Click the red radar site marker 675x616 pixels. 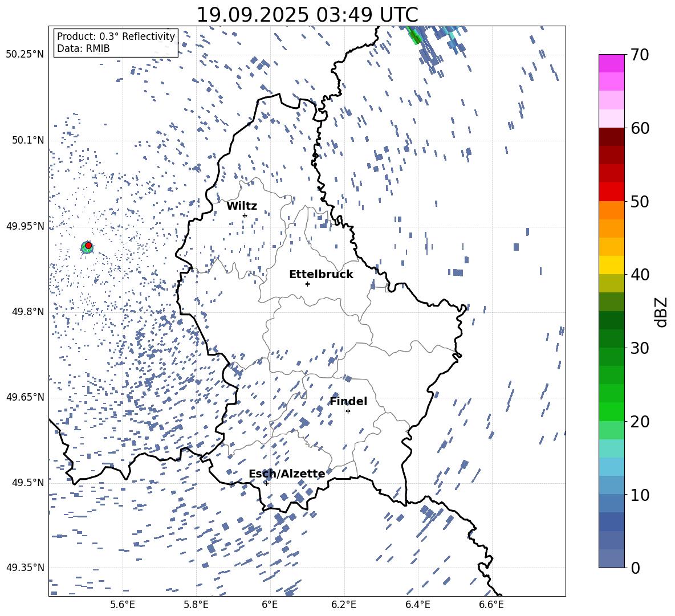(x=88, y=246)
